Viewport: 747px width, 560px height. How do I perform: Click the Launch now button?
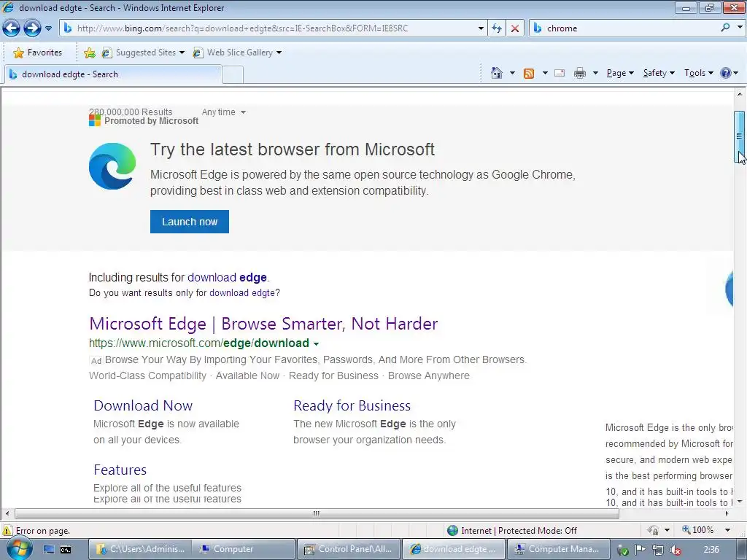[190, 222]
